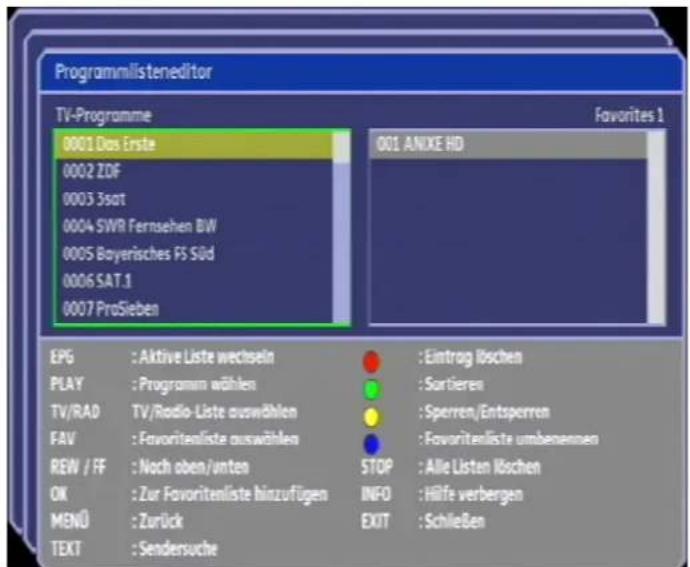Click the FAV key label
690x567 pixels.
(62, 439)
